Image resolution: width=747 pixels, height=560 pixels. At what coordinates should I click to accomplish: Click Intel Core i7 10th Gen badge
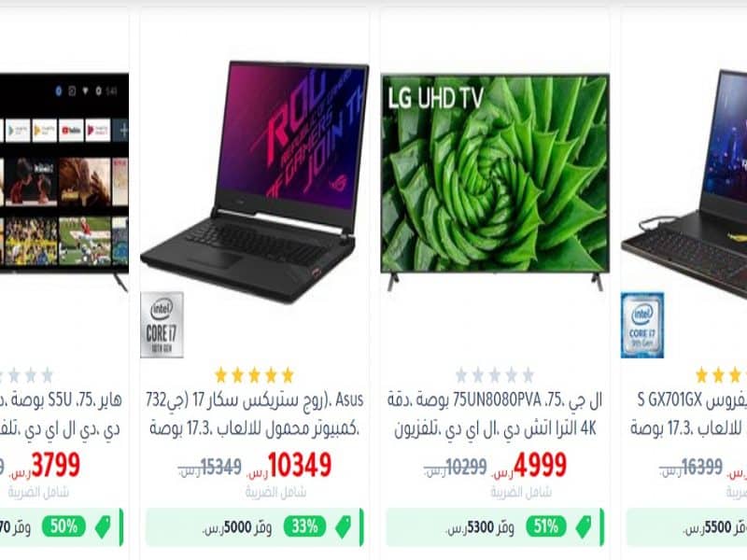tap(162, 325)
